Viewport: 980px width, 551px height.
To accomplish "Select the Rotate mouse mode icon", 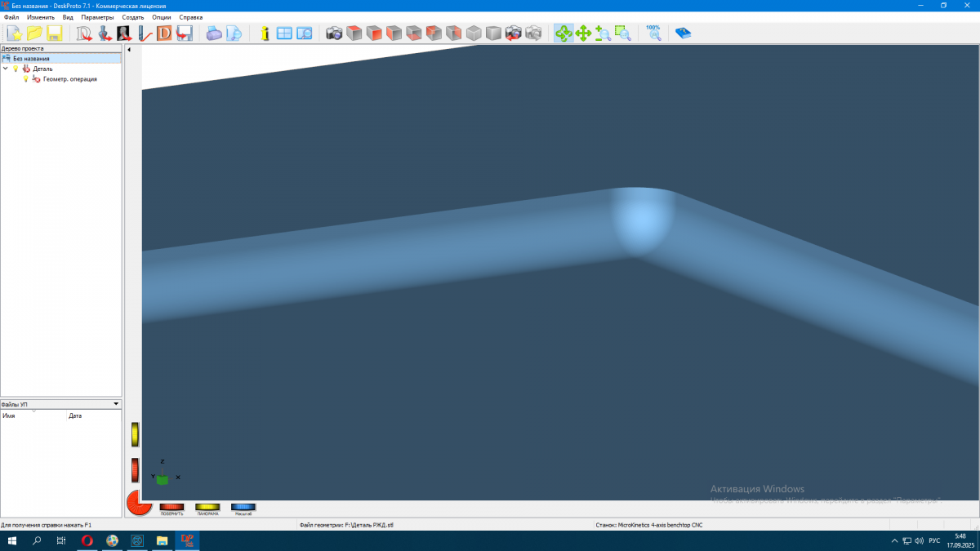I will tap(563, 33).
